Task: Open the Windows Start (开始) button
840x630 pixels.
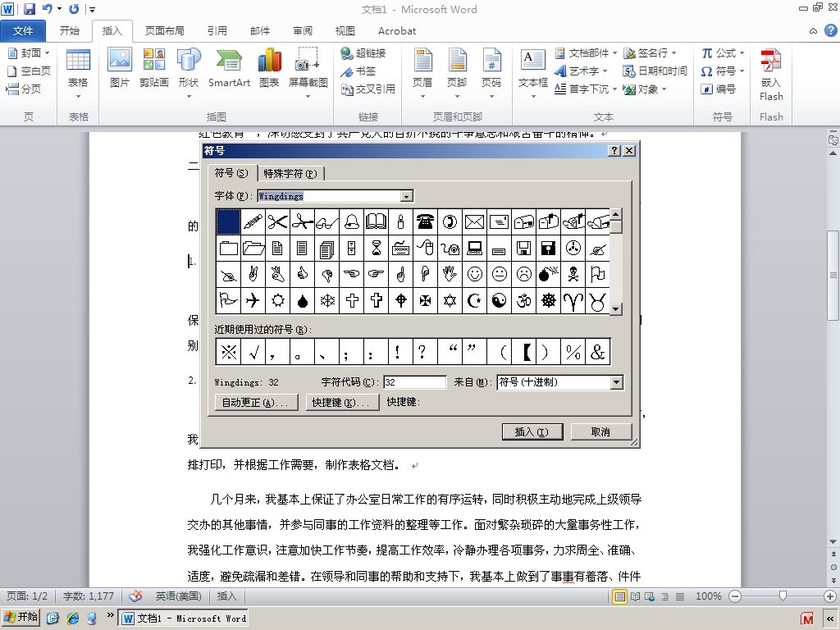Action: tap(21, 617)
